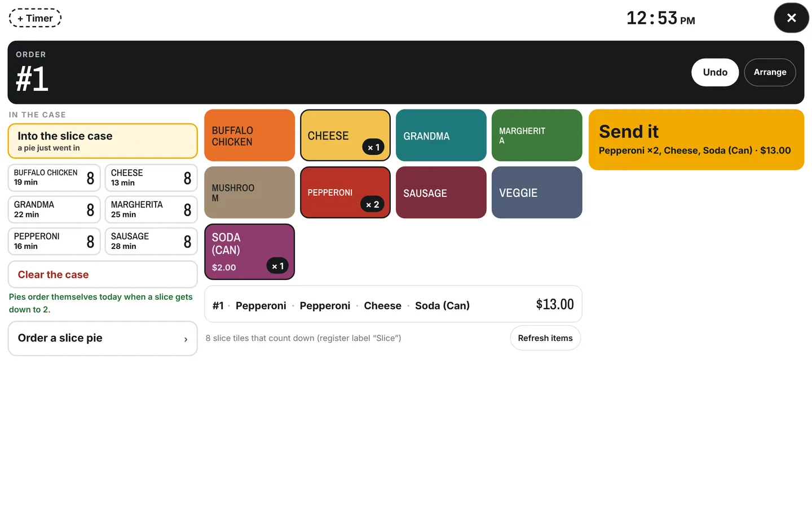Select Pepperoni 16 min case entry

coord(54,241)
